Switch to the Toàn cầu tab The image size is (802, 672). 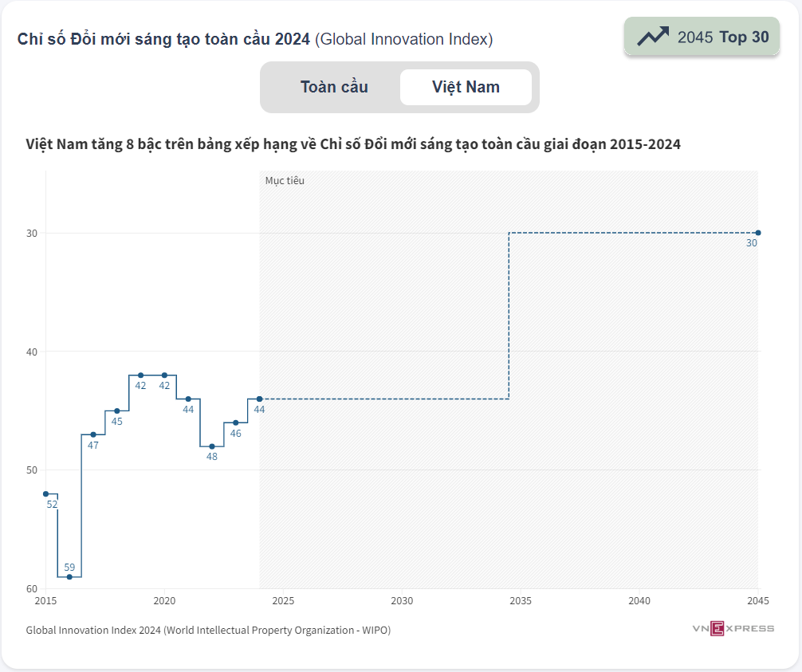[x=334, y=87]
